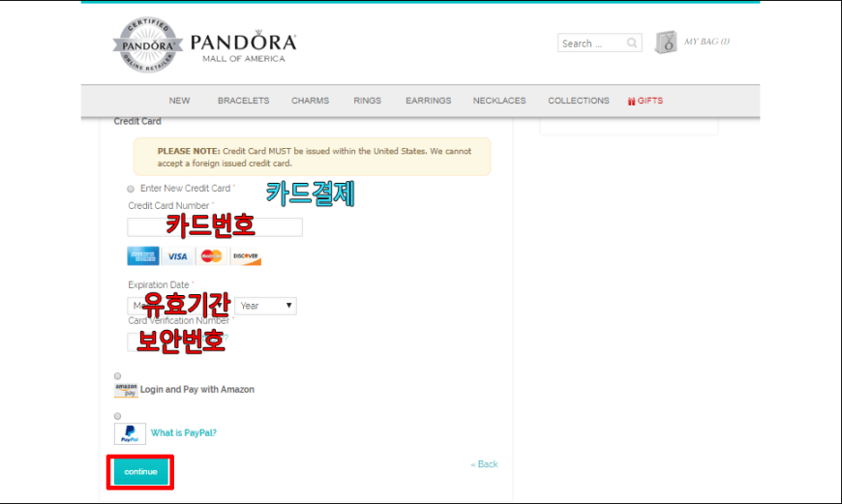Screen dimensions: 842x504
Task: Click the MasterCard card icon
Action: coord(211,256)
